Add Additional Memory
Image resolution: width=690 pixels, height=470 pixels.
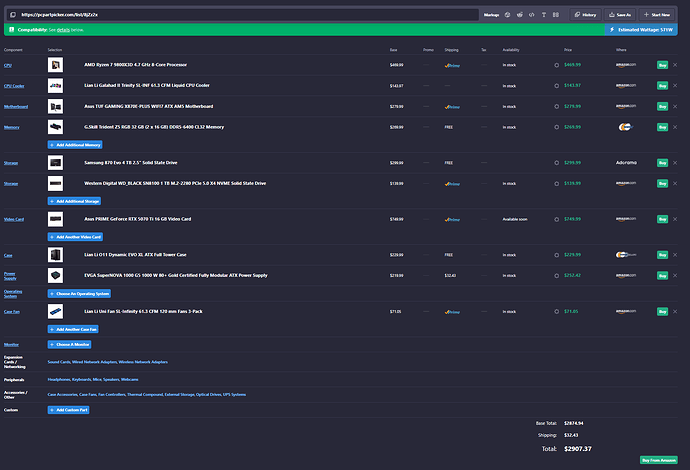coord(75,145)
